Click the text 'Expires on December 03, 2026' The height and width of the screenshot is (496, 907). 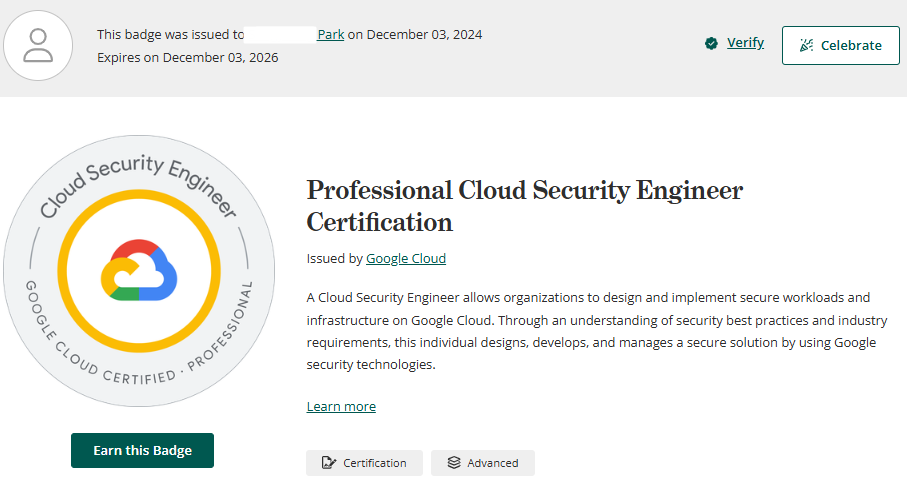click(187, 57)
